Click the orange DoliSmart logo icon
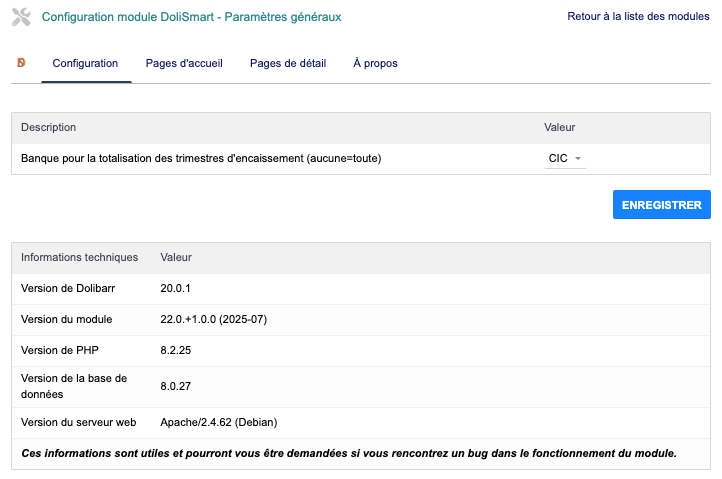The image size is (722, 479). point(22,63)
